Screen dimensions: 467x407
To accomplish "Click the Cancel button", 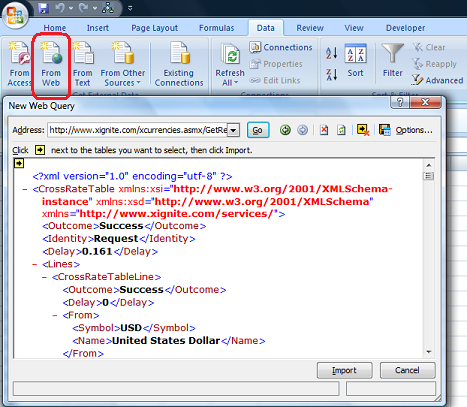I will pyautogui.click(x=407, y=370).
